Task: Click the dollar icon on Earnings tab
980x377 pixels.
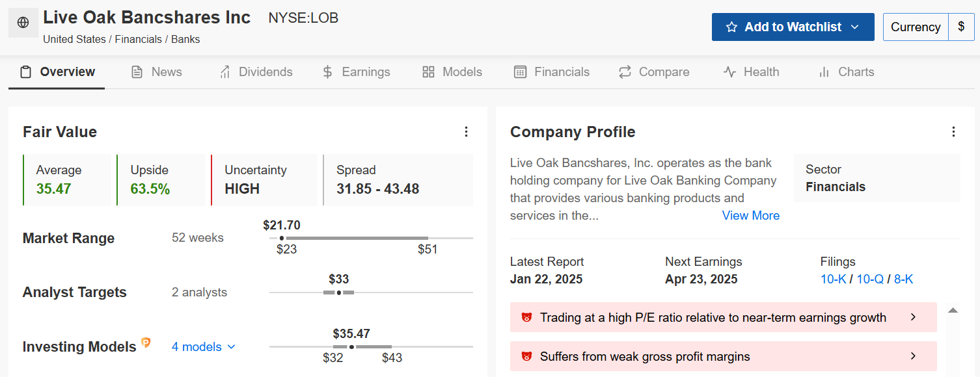Action: (x=328, y=72)
